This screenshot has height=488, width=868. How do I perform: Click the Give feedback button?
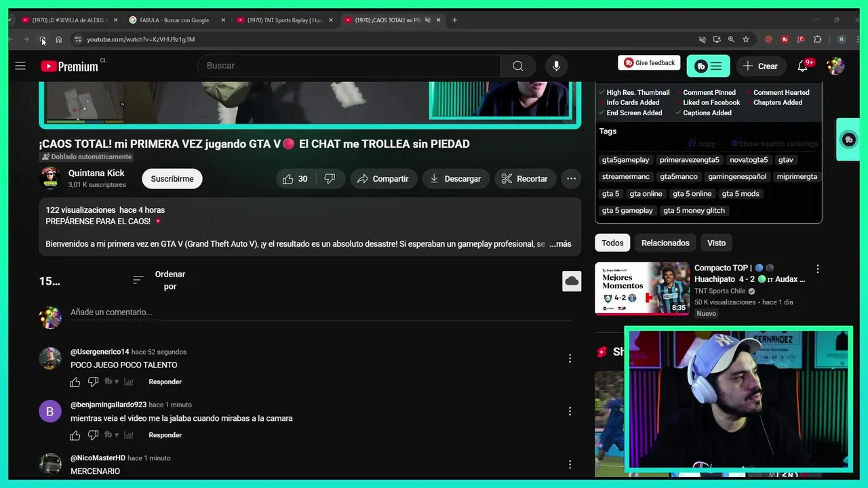[649, 63]
